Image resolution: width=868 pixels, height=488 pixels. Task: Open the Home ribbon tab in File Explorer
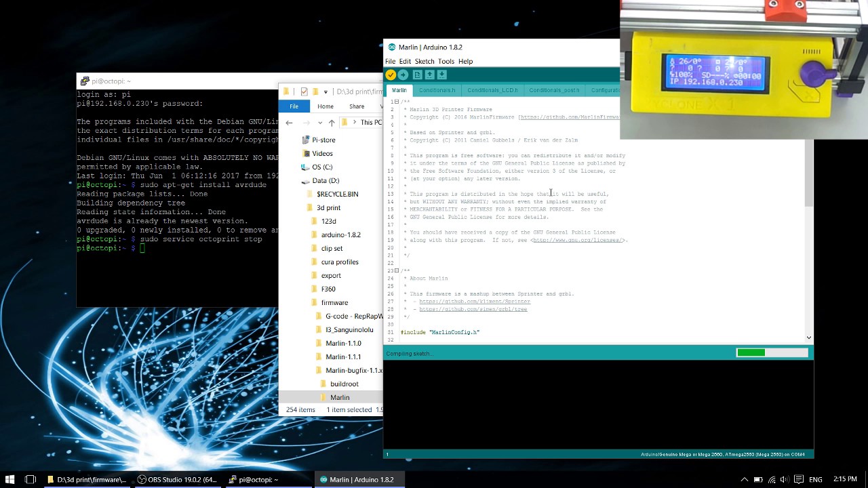[x=325, y=106]
